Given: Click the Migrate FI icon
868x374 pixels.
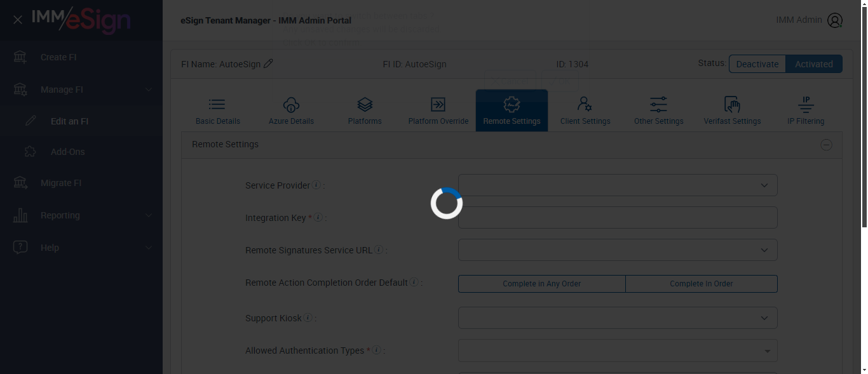Looking at the screenshot, I should click(x=20, y=183).
